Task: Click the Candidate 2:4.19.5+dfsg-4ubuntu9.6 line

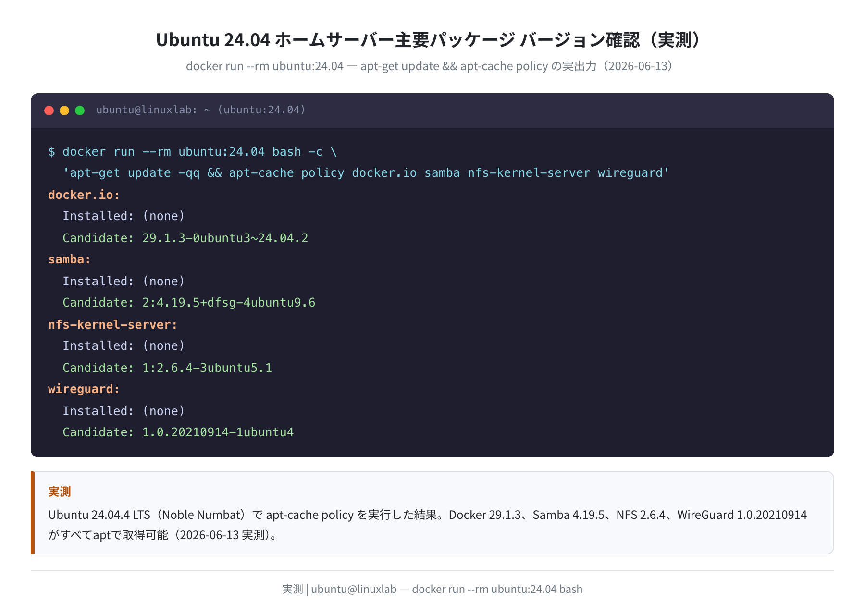Action: [x=189, y=303]
